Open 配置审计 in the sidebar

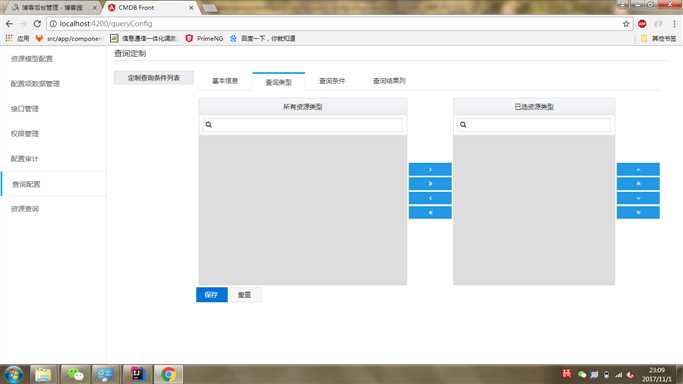24,158
